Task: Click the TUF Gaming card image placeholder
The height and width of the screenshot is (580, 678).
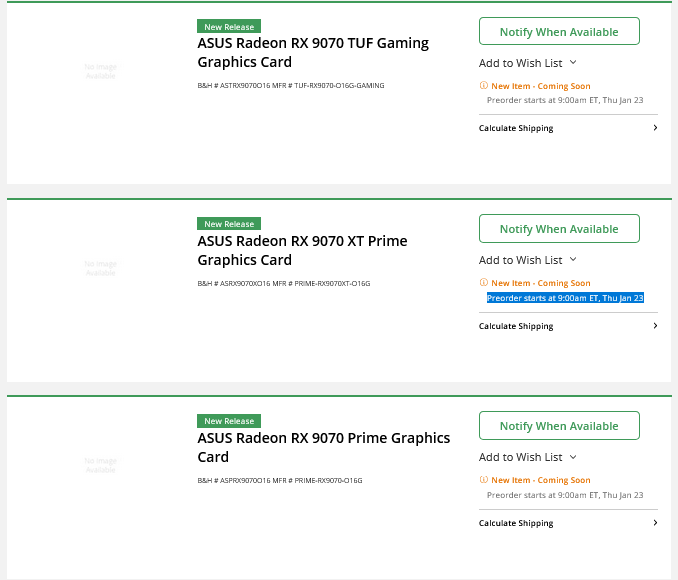Action: coord(101,71)
